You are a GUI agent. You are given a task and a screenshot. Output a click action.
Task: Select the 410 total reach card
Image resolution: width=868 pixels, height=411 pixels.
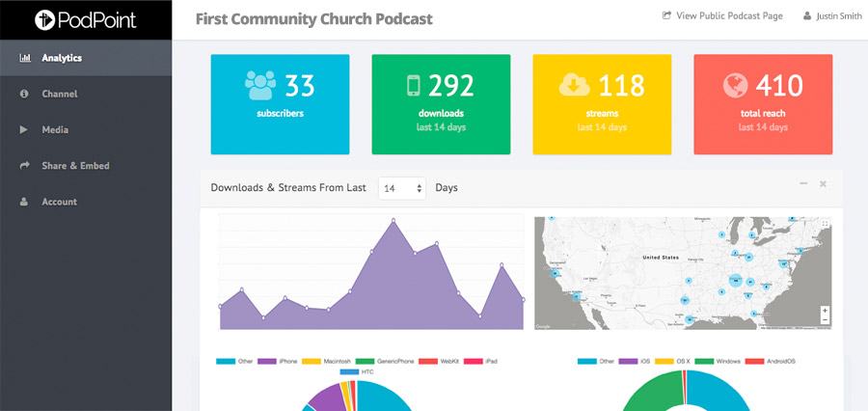click(763, 104)
